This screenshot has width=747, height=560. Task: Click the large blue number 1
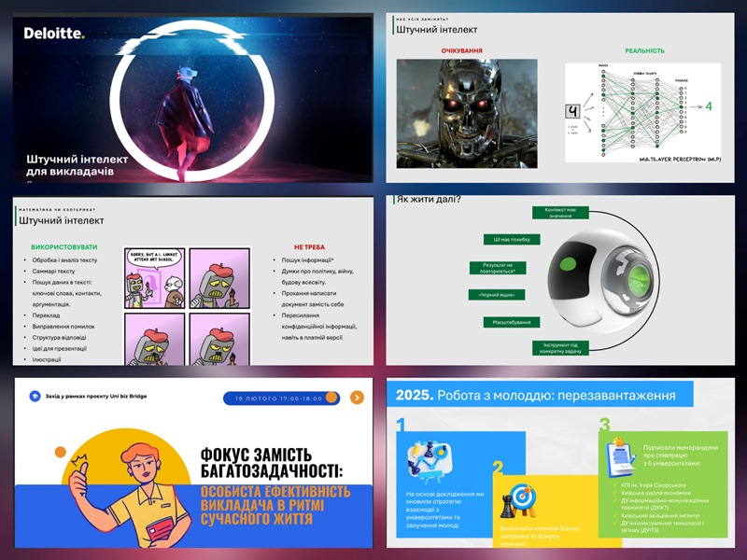point(402,425)
